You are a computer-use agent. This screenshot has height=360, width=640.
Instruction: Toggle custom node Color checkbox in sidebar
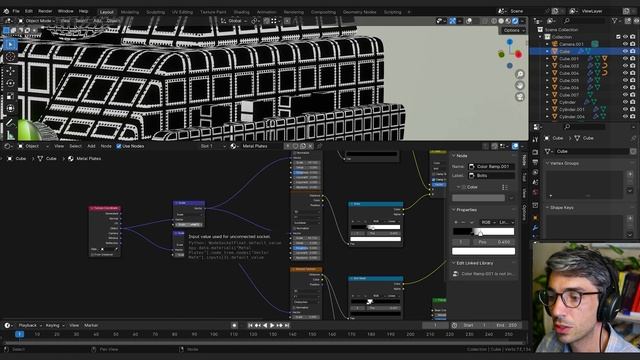(x=464, y=187)
